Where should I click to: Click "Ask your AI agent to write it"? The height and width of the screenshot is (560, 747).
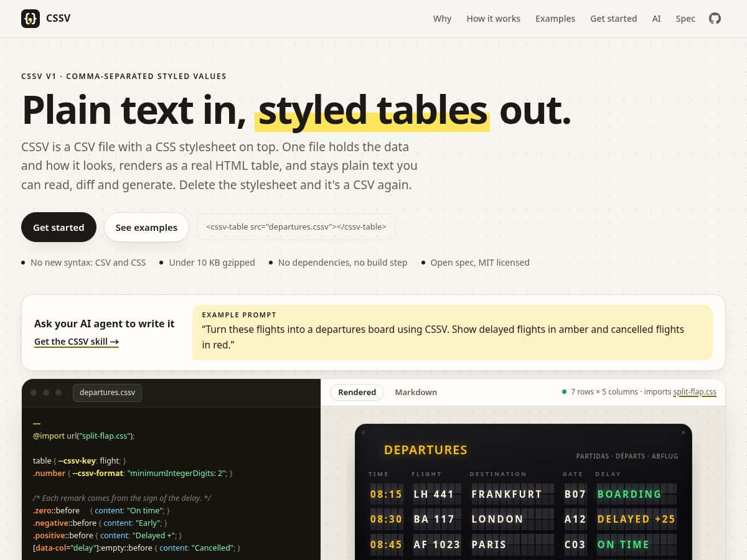(x=104, y=324)
